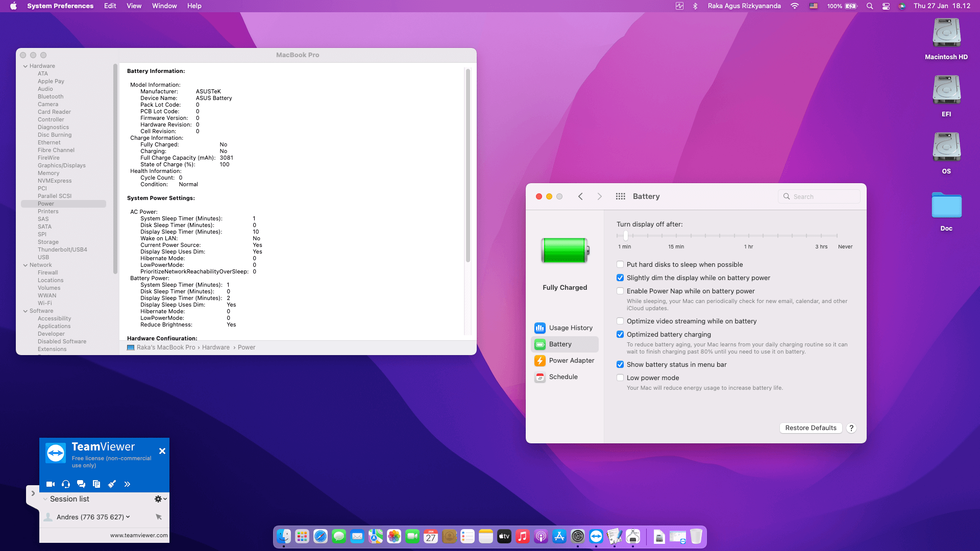Disable Optimized battery charging
Viewport: 980px width, 551px height.
pyautogui.click(x=620, y=334)
